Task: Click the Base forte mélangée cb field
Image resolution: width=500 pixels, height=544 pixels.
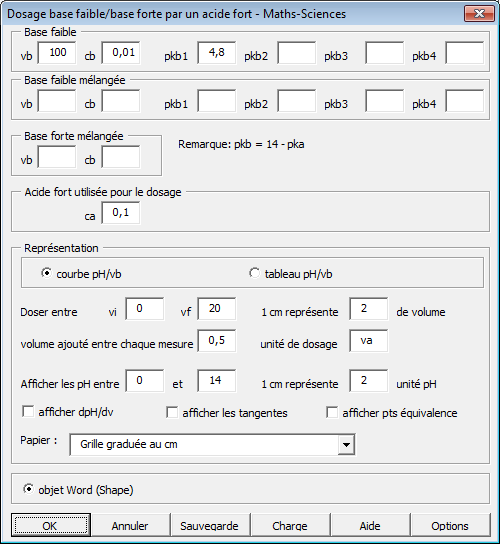Action: [121, 157]
